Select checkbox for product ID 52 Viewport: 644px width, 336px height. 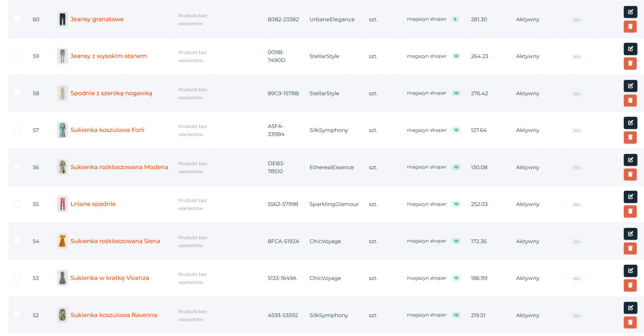click(x=17, y=315)
